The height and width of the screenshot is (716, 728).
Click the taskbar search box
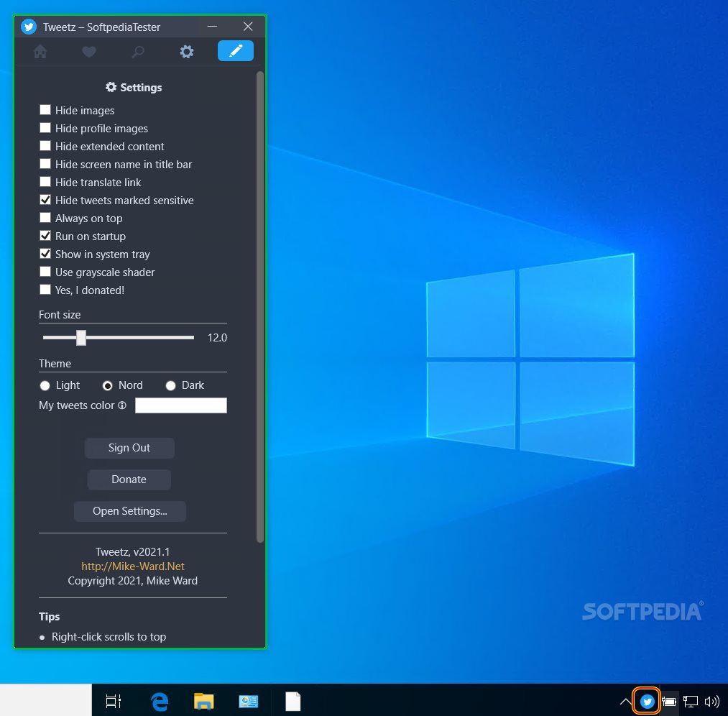pos(46,699)
